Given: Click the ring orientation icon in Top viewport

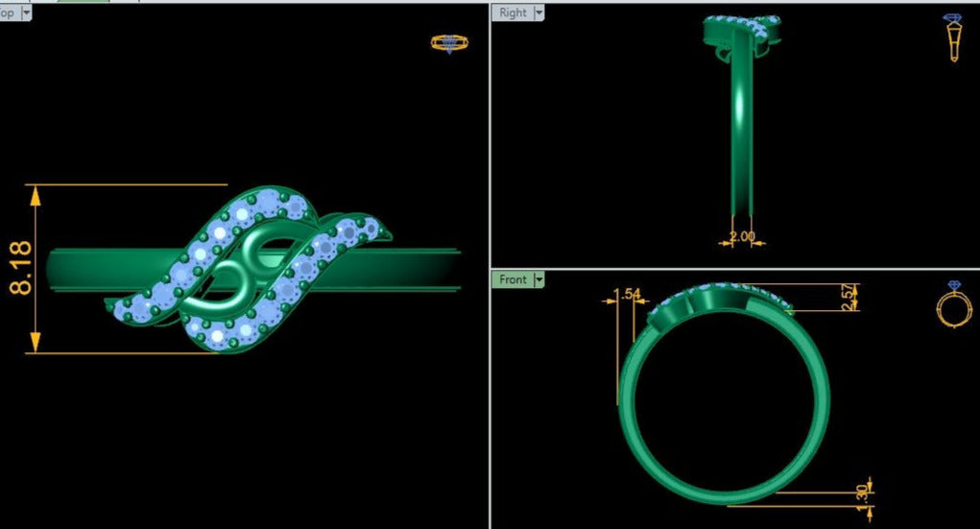Looking at the screenshot, I should [x=448, y=43].
